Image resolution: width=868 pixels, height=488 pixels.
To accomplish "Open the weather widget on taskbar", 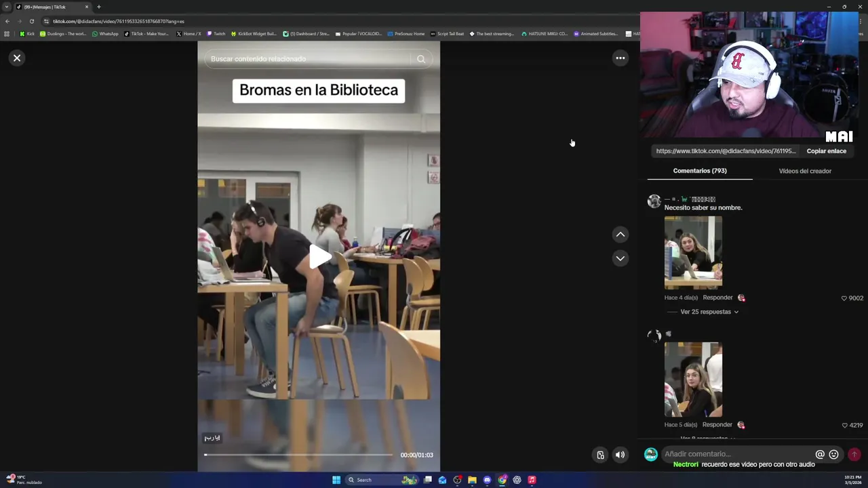I will [x=24, y=480].
